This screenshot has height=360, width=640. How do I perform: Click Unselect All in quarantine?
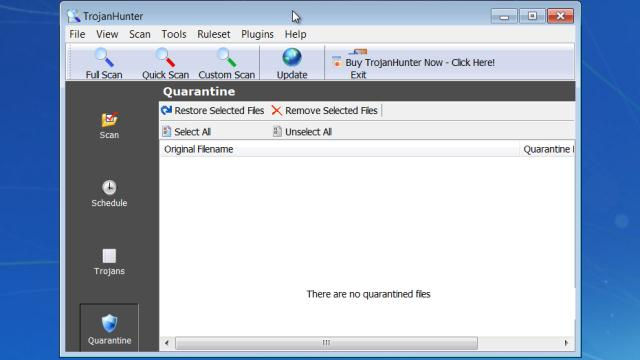(x=302, y=132)
